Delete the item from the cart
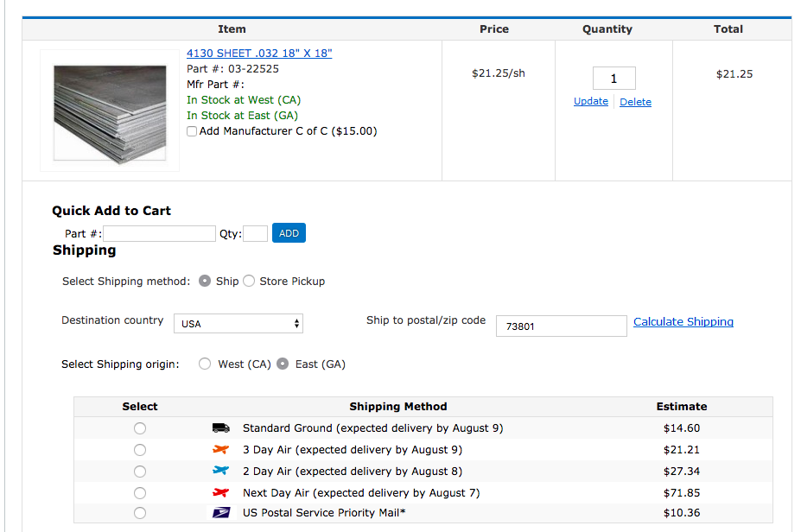801x532 pixels. (x=635, y=102)
